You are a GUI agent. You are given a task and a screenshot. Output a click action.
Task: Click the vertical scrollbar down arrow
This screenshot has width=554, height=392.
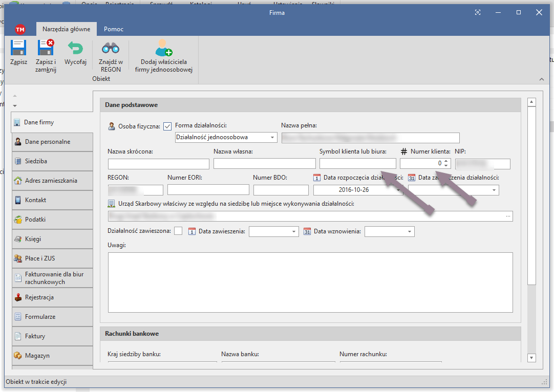[x=531, y=358]
